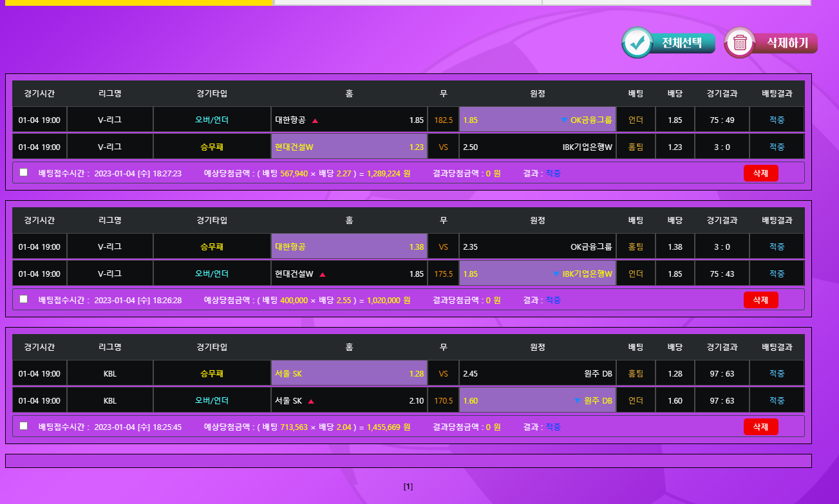Click the red up arrow beside 서울 SK
Screen dimensions: 839x504
(x=311, y=401)
